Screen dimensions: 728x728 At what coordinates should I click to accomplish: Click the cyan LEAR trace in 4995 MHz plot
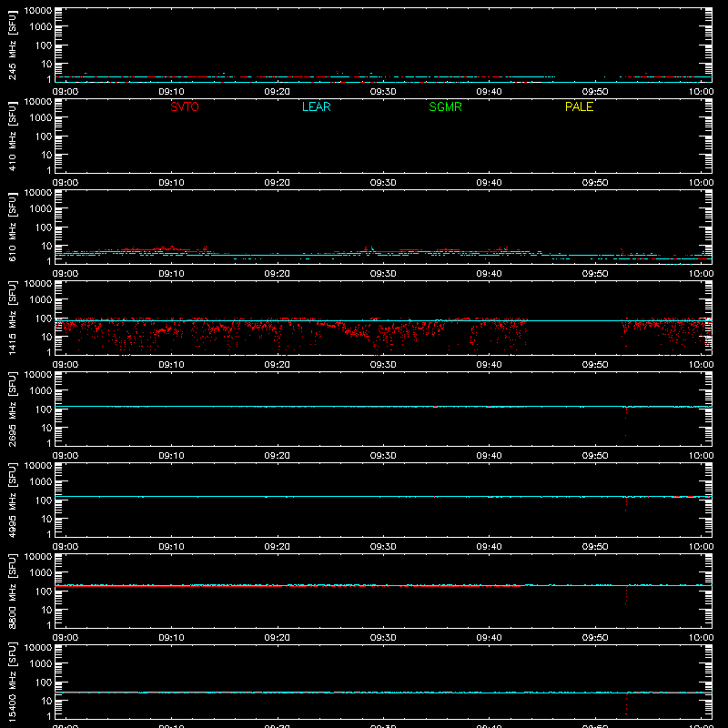pos(383,496)
